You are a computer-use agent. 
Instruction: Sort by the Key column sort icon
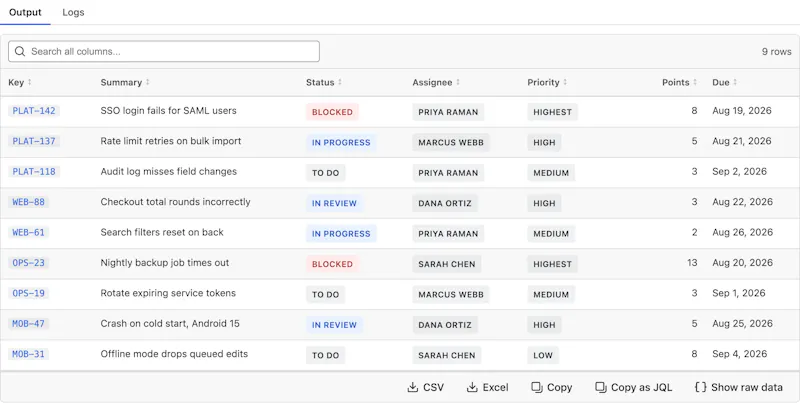(x=30, y=82)
